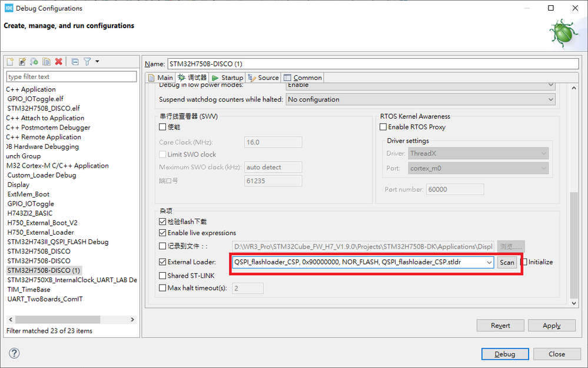Image resolution: width=588 pixels, height=368 pixels.
Task: Select STM32H743II_QSPI_FLASH Debug configuration
Action: (58, 242)
